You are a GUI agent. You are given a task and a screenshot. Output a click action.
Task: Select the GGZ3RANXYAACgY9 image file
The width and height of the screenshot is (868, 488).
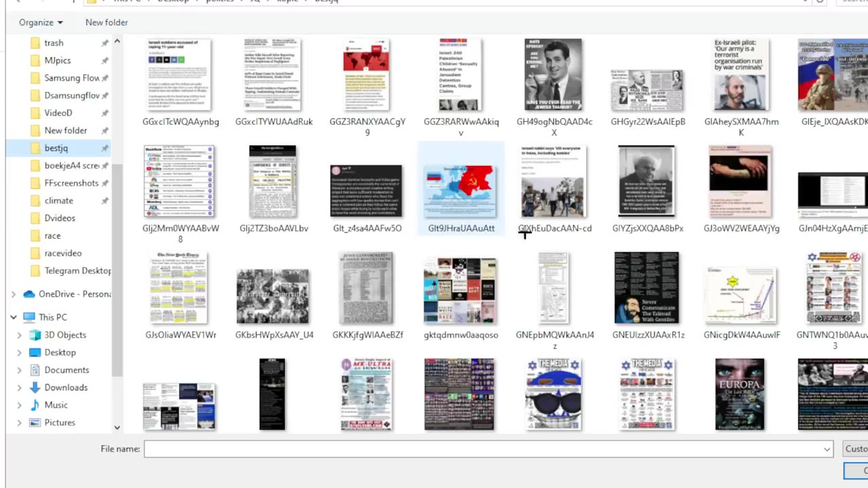368,87
